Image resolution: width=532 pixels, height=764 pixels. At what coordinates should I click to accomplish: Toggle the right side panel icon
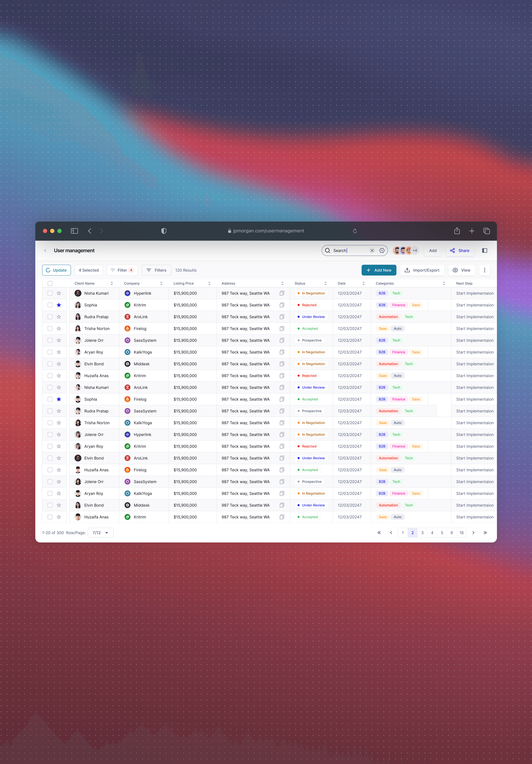[x=484, y=251]
